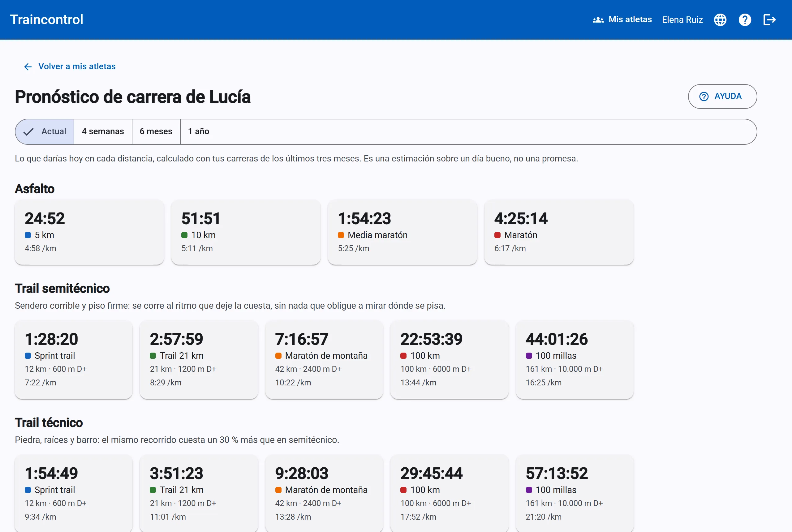Click the 29:45:44 100 km time
Screen dimensions: 792x532
click(x=431, y=474)
